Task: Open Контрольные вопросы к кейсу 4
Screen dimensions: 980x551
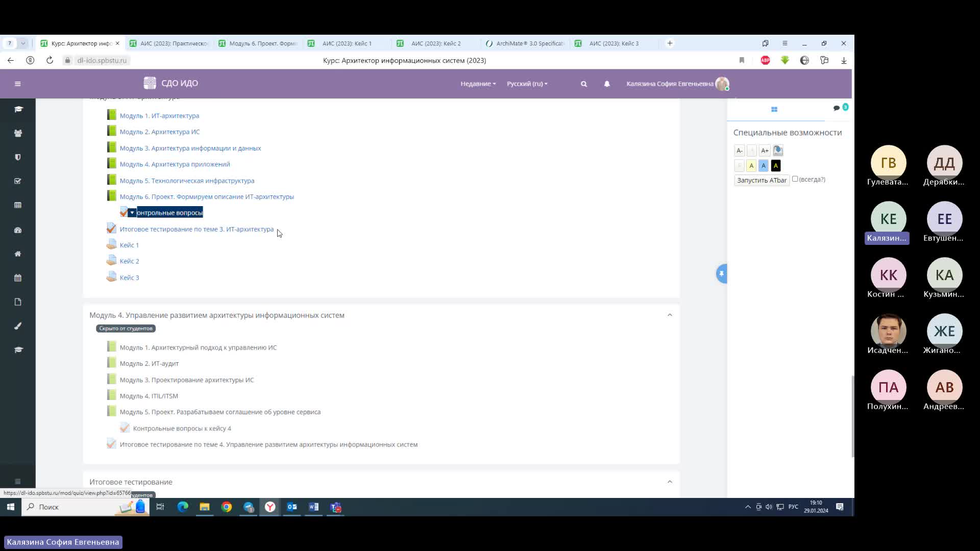Action: click(182, 429)
